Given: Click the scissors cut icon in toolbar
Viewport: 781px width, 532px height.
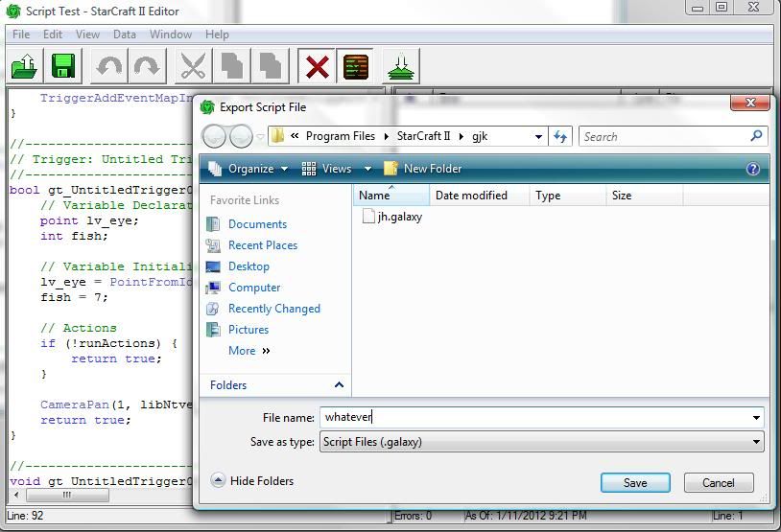Looking at the screenshot, I should click(x=193, y=66).
